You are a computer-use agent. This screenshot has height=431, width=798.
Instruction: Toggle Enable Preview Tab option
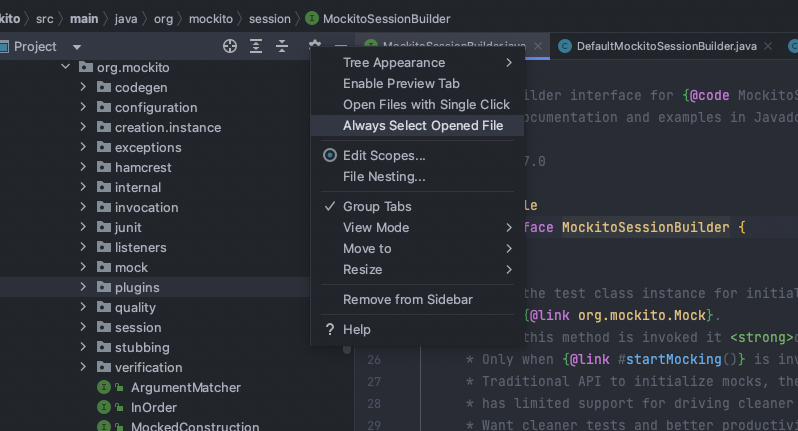417,83
